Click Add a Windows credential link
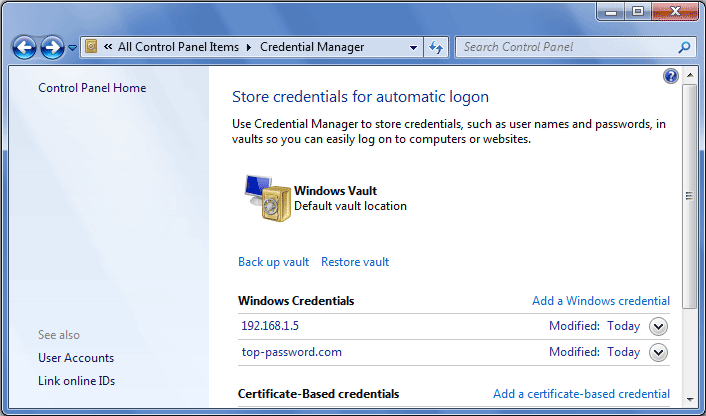The image size is (706, 416). coord(600,301)
